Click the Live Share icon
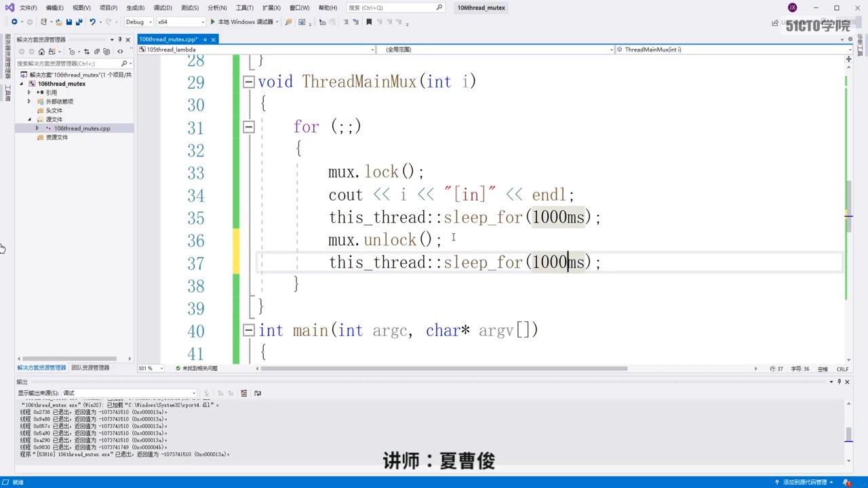The width and height of the screenshot is (868, 488). tap(775, 23)
